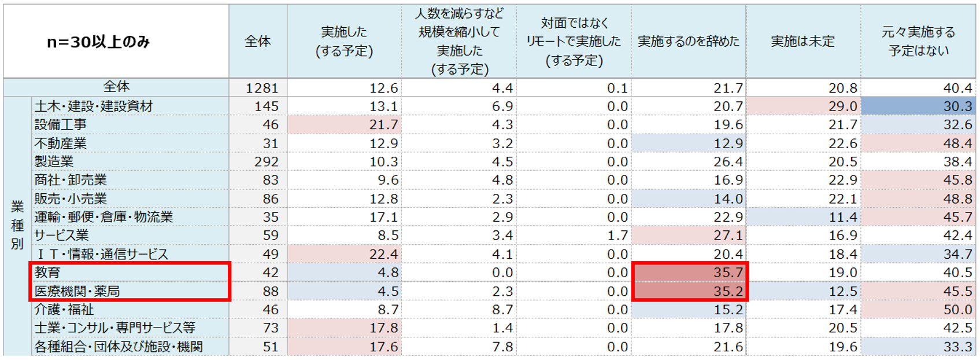The image size is (980, 360).
Task: Click the 1281 total count cell
Action: [x=261, y=88]
